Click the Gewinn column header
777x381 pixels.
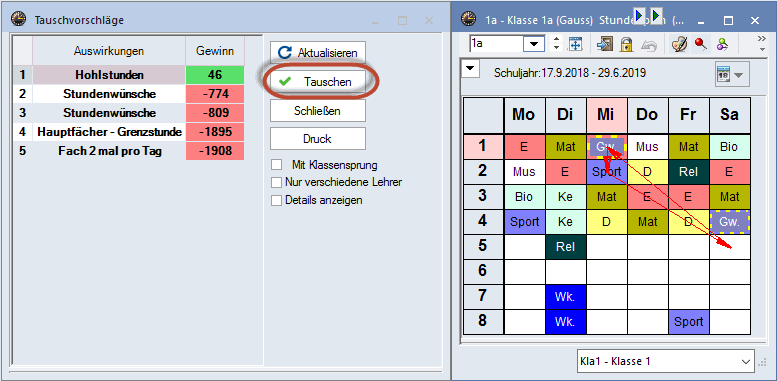[215, 51]
